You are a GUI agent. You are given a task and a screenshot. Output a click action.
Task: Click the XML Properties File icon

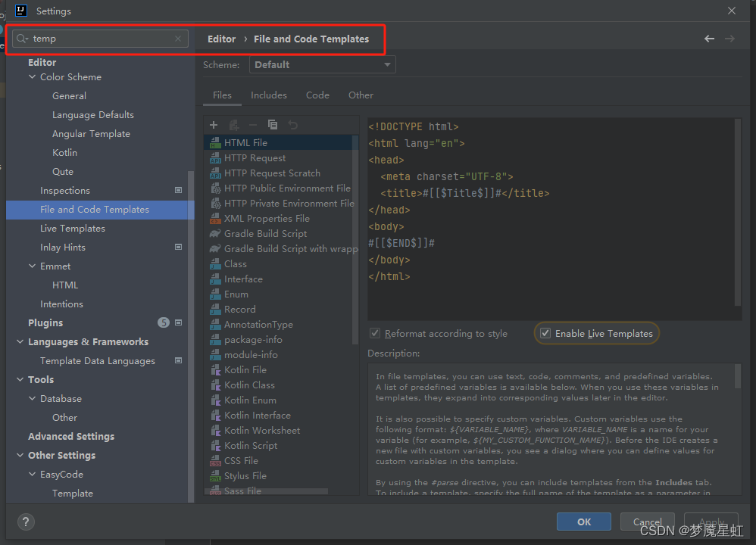point(215,218)
